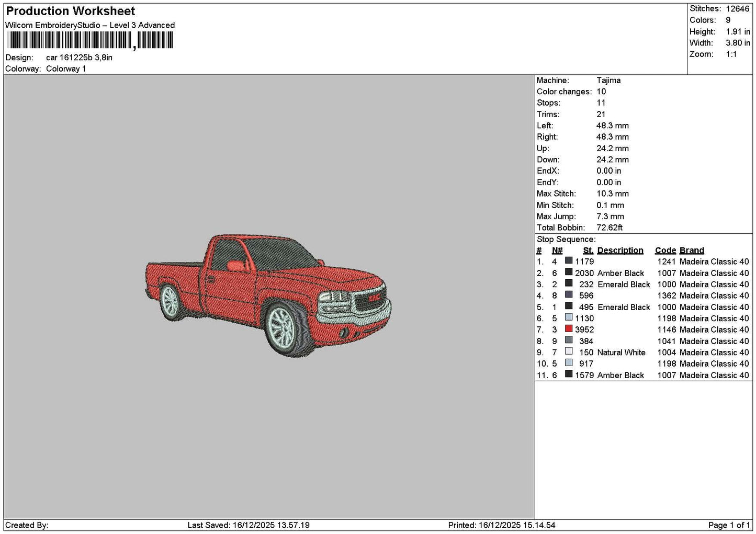
Task: Pick the swatch beside 1579 Amber Black
Action: [569, 374]
